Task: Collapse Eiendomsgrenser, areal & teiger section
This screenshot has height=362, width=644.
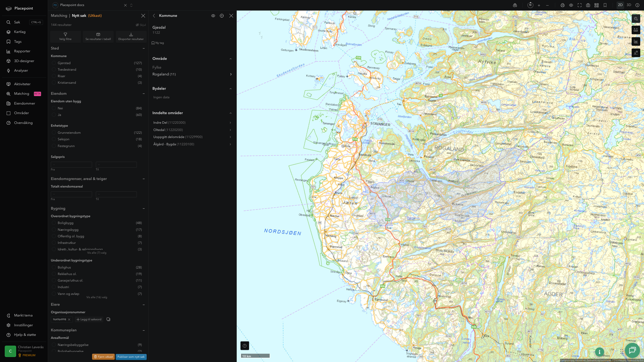Action: (144, 179)
